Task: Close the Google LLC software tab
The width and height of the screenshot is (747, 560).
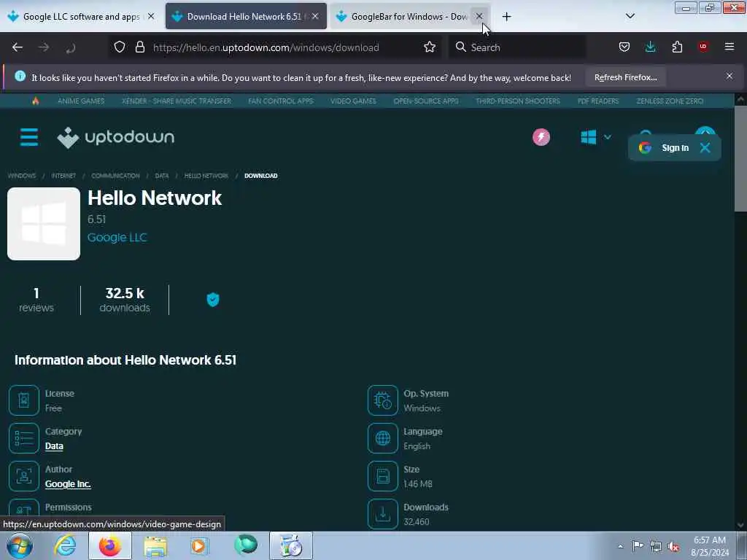Action: tap(151, 16)
